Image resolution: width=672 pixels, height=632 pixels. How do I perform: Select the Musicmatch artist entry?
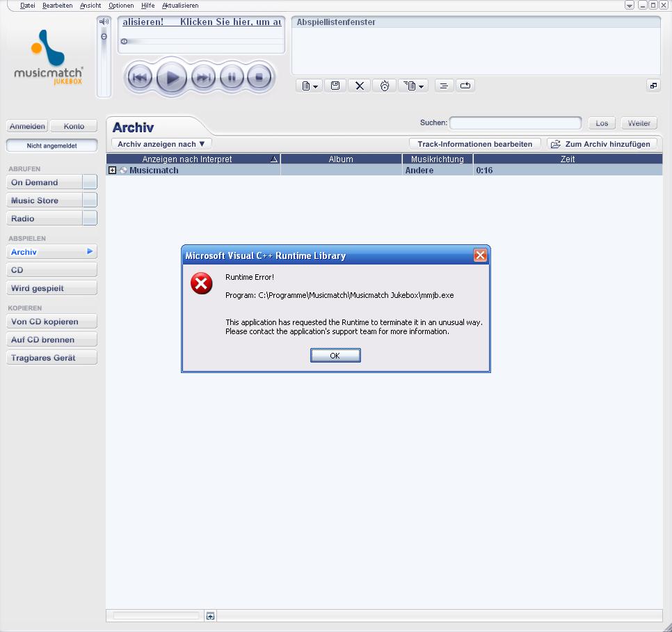154,171
